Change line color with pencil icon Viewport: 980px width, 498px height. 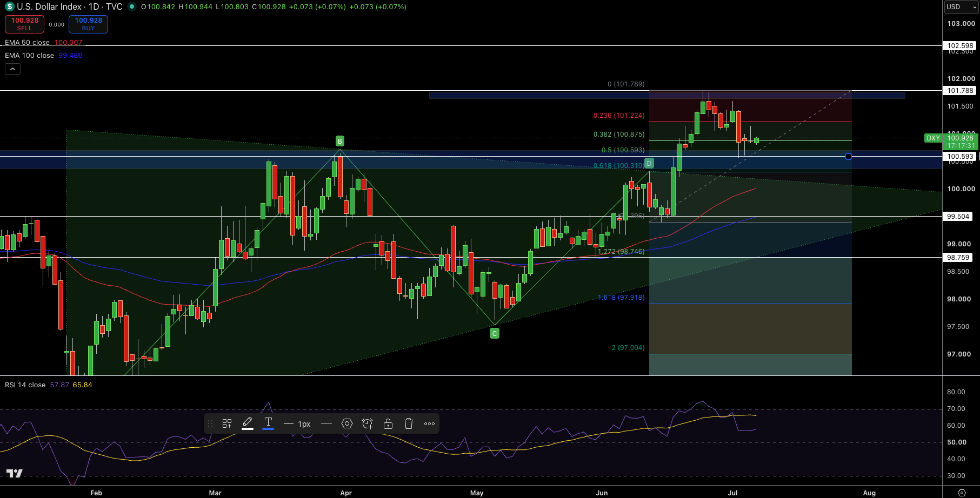[x=248, y=423]
